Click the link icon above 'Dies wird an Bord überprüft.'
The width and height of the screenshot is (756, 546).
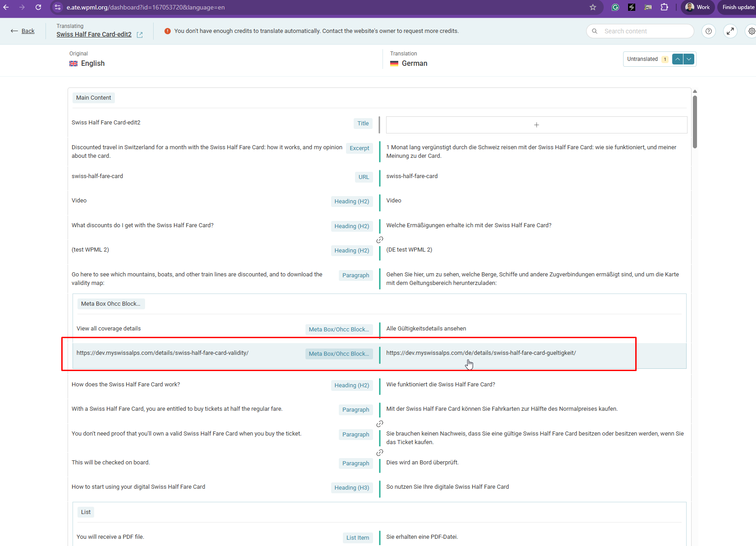(380, 453)
